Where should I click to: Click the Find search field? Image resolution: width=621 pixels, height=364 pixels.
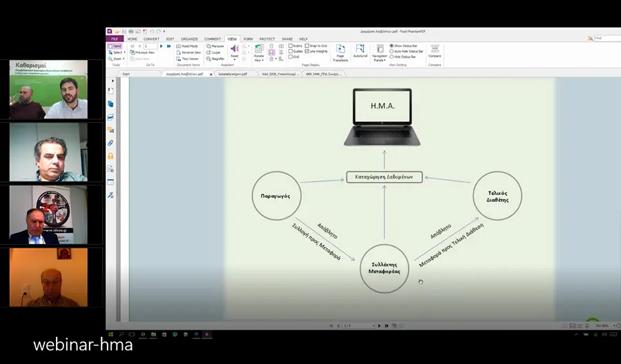click(607, 38)
